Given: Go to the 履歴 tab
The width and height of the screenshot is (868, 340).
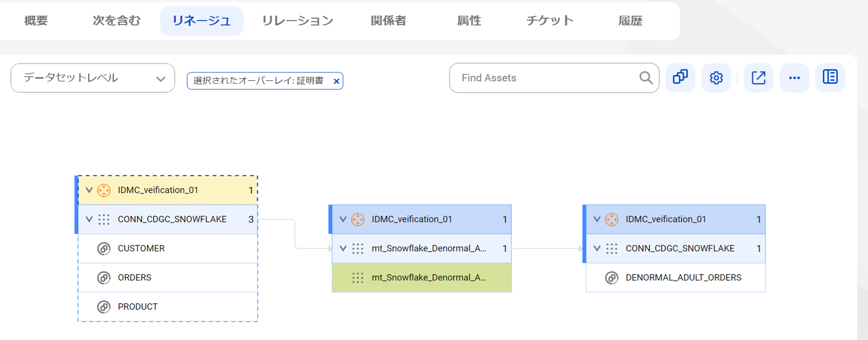Looking at the screenshot, I should pos(630,21).
